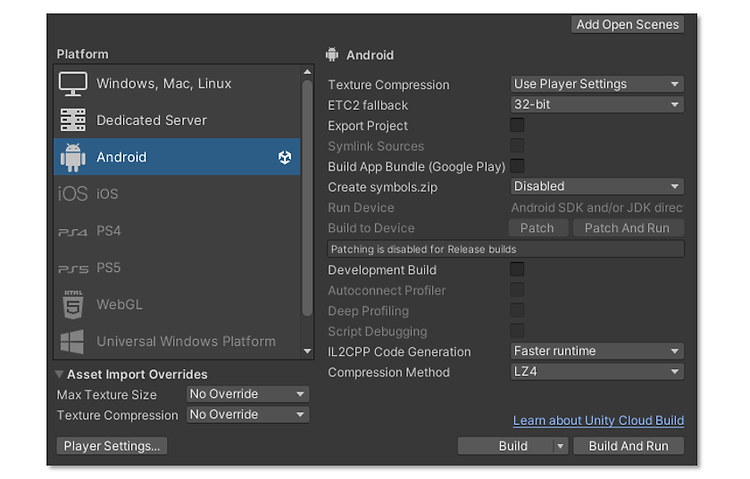Image resolution: width=750 pixels, height=479 pixels.
Task: Click the Add Open Scenes button
Action: coord(627,24)
